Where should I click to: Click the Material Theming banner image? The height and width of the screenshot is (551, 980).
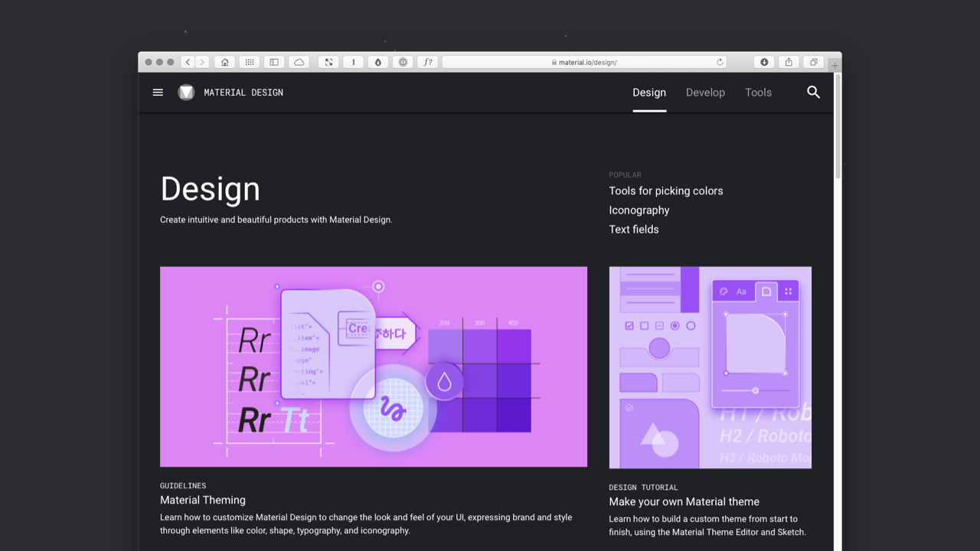click(x=374, y=367)
